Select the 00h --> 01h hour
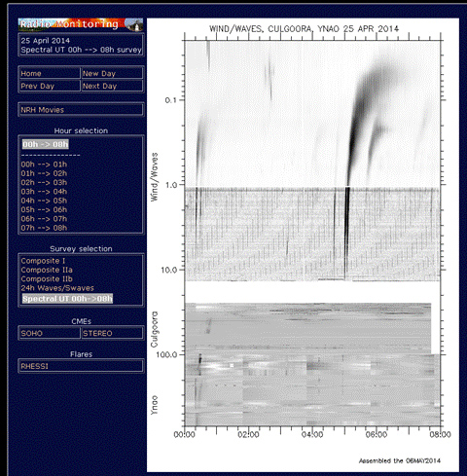Viewport: 467px width, 476px height. [44, 165]
